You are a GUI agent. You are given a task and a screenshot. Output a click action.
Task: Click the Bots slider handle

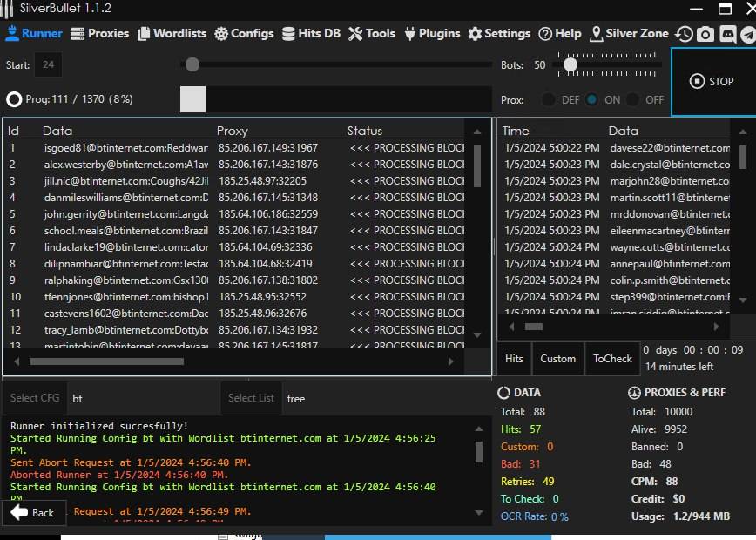coord(570,64)
